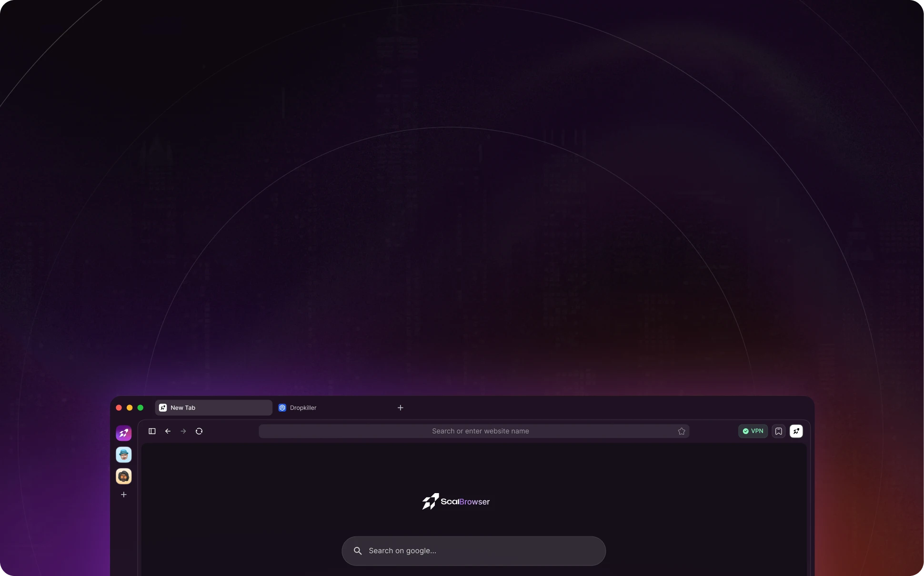924x576 pixels.
Task: Go back with the left arrow
Action: point(168,431)
